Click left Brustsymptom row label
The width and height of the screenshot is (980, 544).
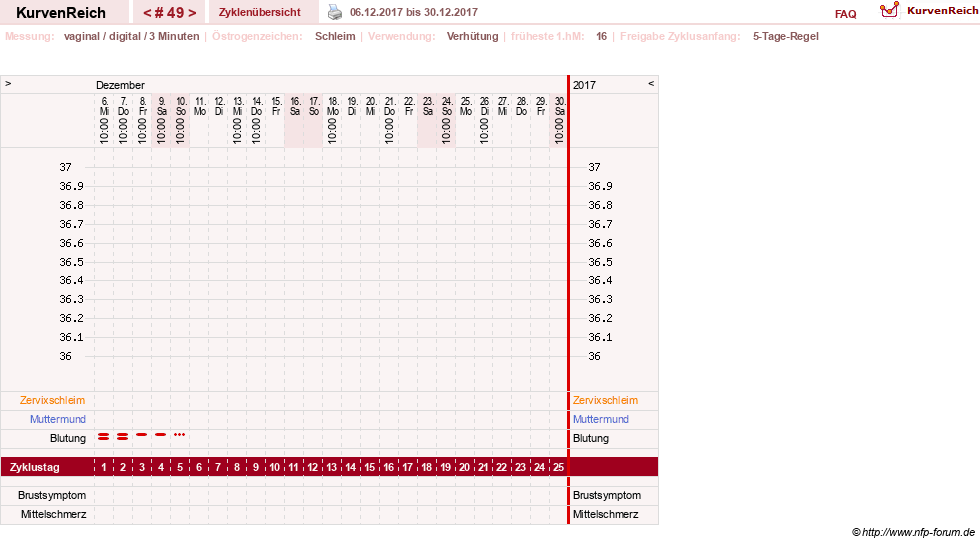tap(52, 495)
